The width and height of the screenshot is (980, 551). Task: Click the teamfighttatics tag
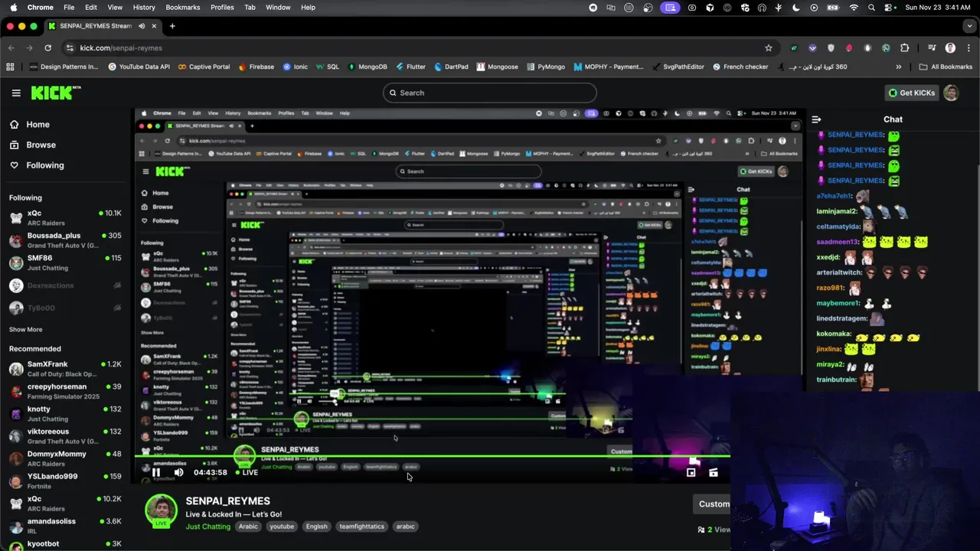tap(362, 527)
